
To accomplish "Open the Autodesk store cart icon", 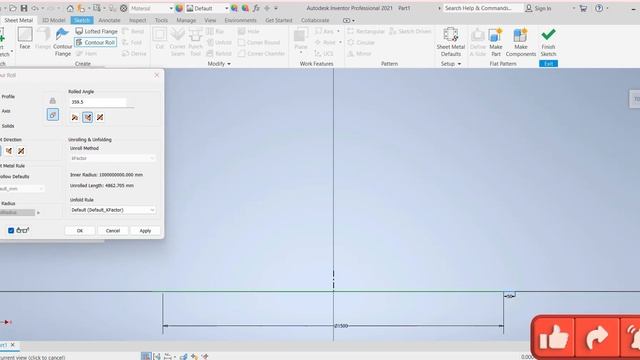I will click(x=583, y=8).
